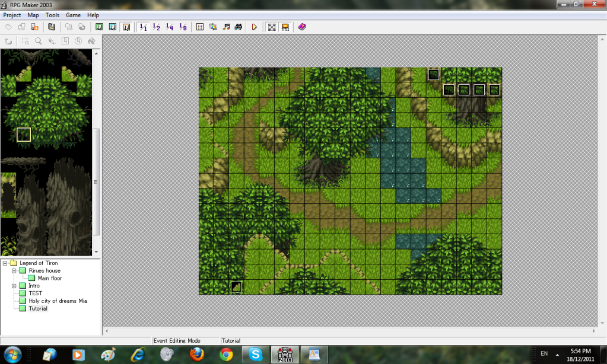607x364 pixels.
Task: Switch to Event Layer editing mode
Action: [126, 27]
